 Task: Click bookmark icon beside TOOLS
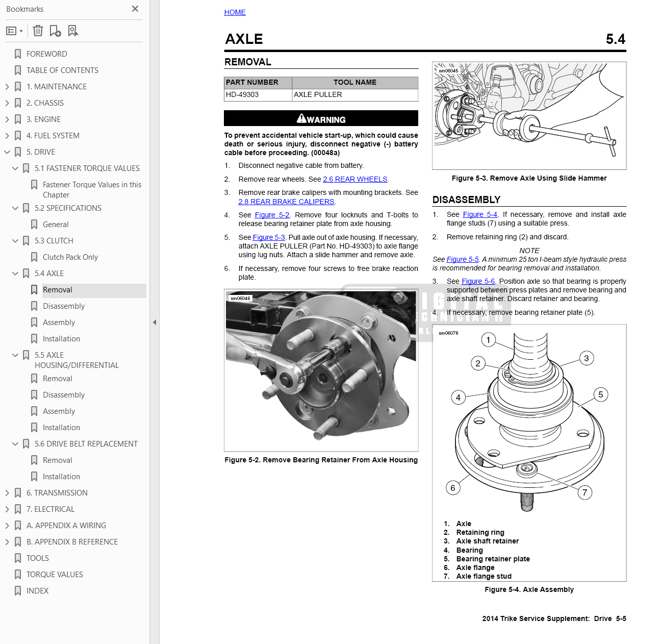click(18, 558)
